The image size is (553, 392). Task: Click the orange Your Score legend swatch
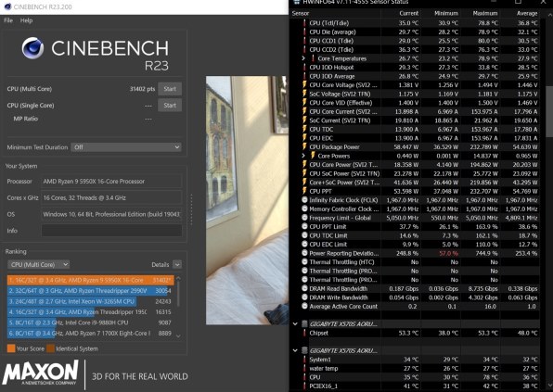coord(11,348)
